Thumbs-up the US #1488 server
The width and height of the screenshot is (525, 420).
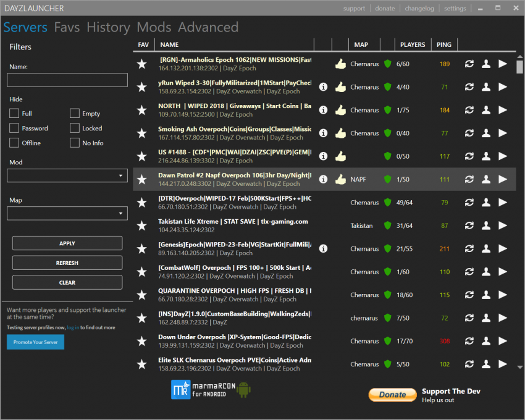[x=340, y=156]
